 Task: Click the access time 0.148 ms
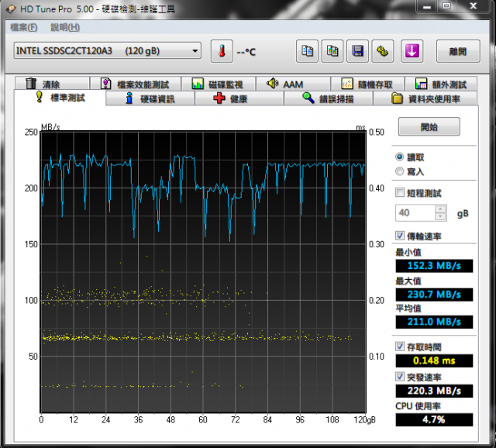(x=434, y=360)
